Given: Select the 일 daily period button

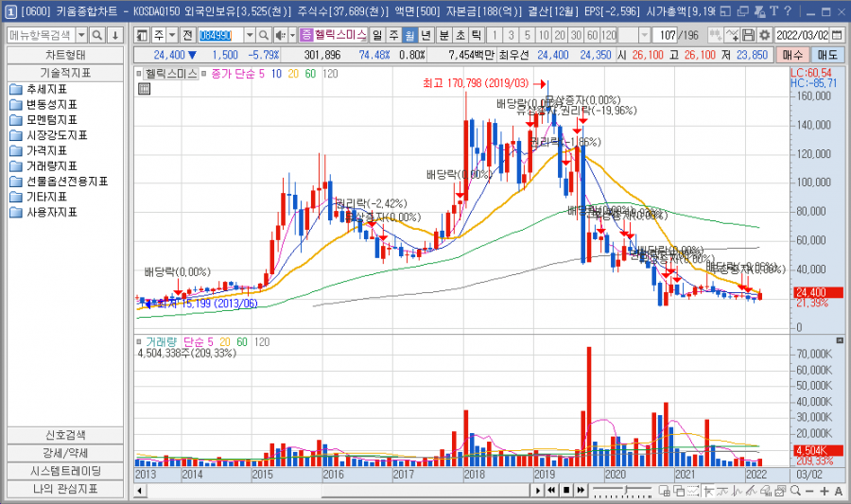Looking at the screenshot, I should (x=377, y=35).
